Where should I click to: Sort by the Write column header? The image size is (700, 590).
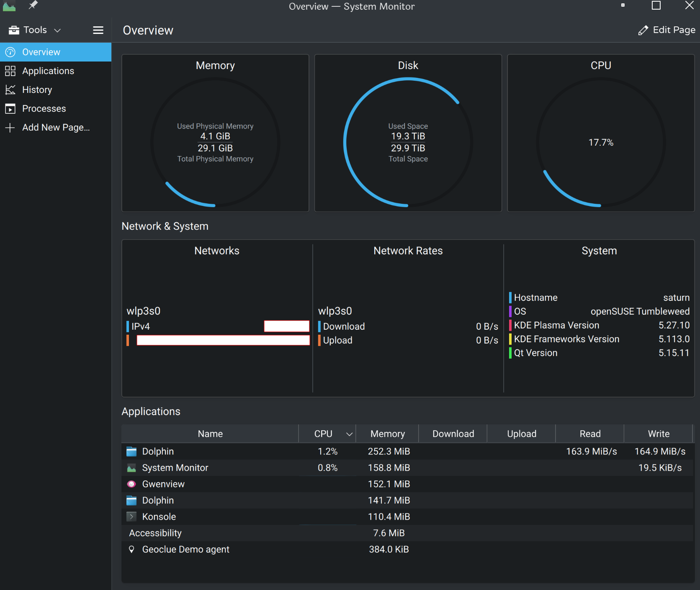659,434
